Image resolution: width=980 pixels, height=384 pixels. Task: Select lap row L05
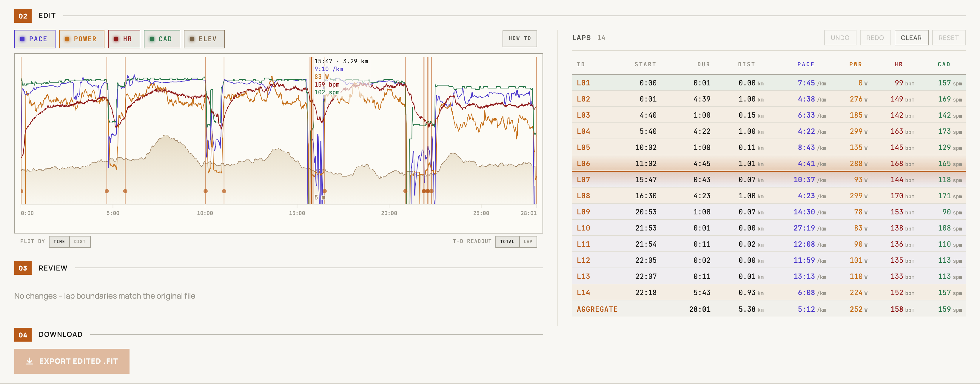tap(768, 147)
